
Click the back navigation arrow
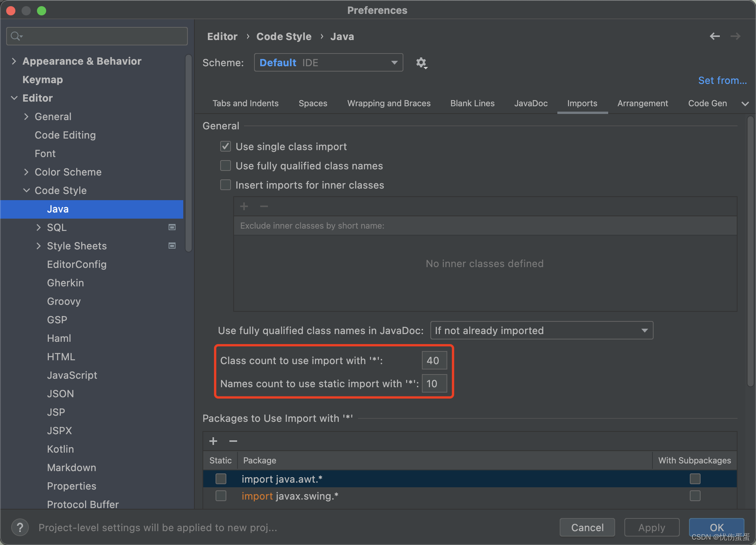pyautogui.click(x=714, y=36)
